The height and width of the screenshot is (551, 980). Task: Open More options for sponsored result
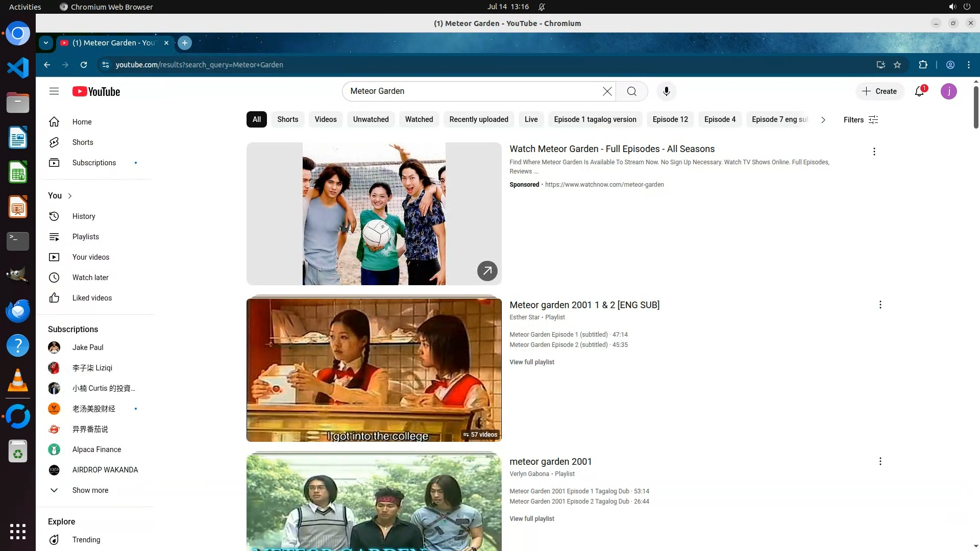tap(874, 152)
